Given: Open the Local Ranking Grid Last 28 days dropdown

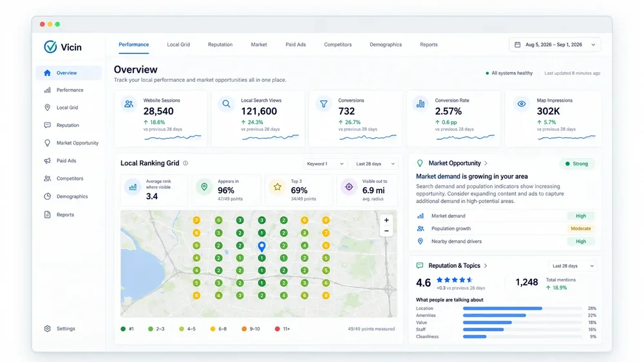Looking at the screenshot, I should [x=375, y=164].
